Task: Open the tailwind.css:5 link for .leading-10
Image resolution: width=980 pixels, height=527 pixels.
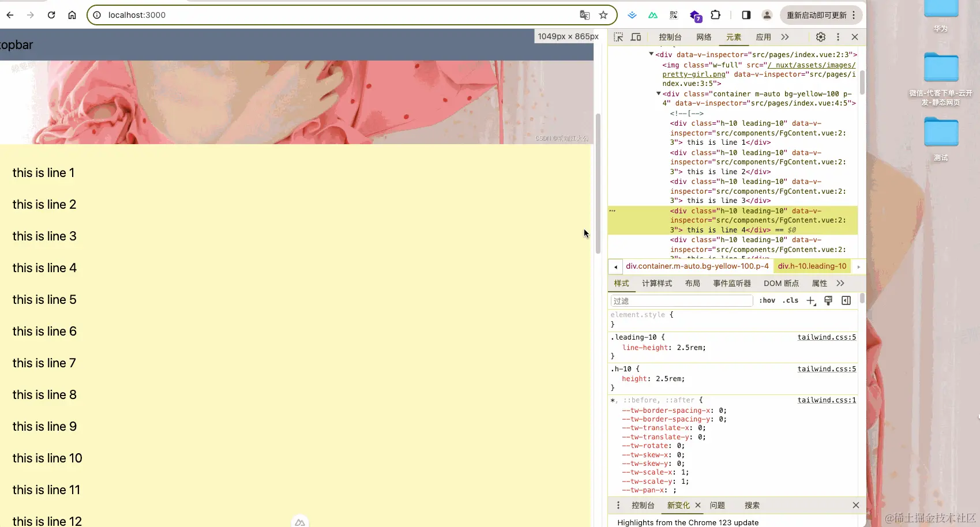Action: [x=826, y=337]
